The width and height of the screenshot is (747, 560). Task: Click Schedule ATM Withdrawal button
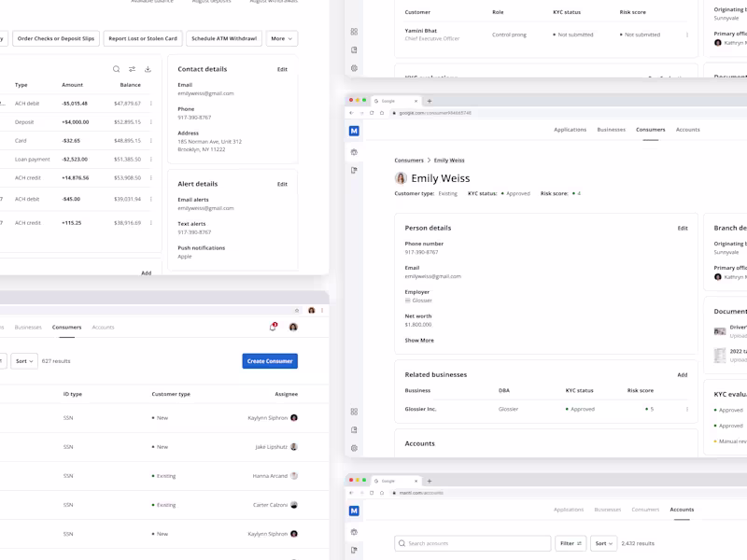click(x=224, y=38)
